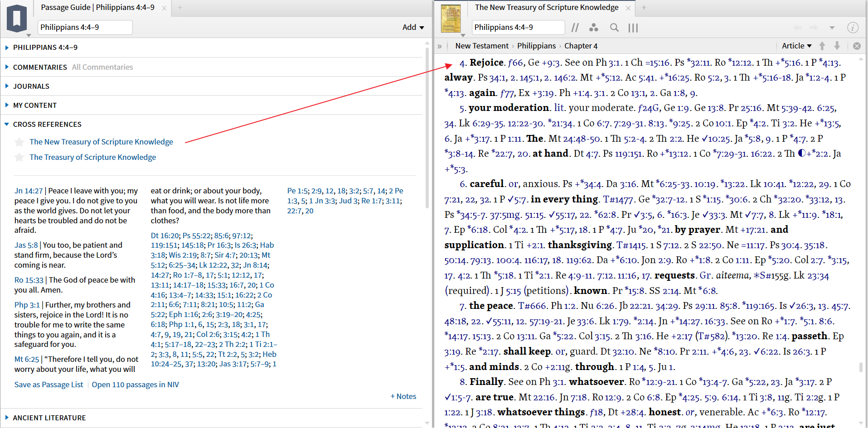Expand the PHILIPPIANS 4:4–9 section

(7, 48)
